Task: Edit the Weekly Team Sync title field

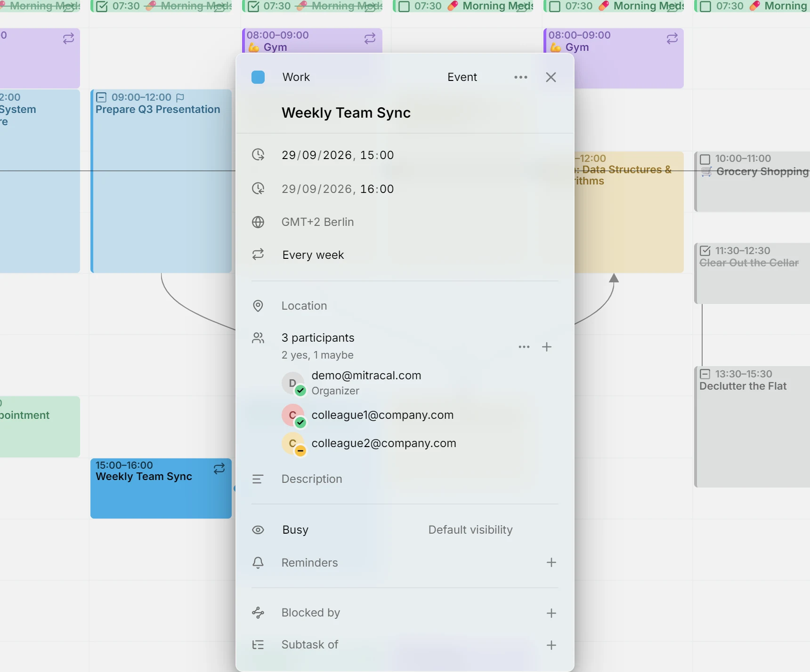Action: [346, 113]
